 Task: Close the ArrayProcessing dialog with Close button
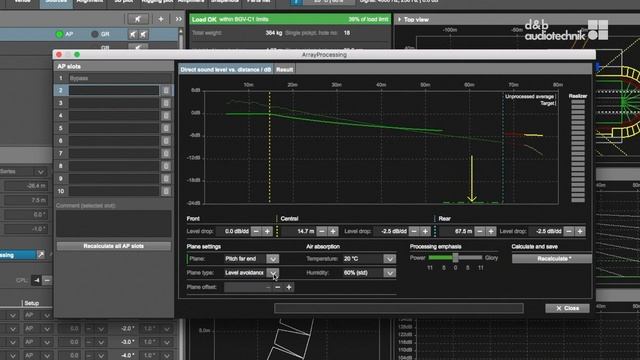pos(567,308)
